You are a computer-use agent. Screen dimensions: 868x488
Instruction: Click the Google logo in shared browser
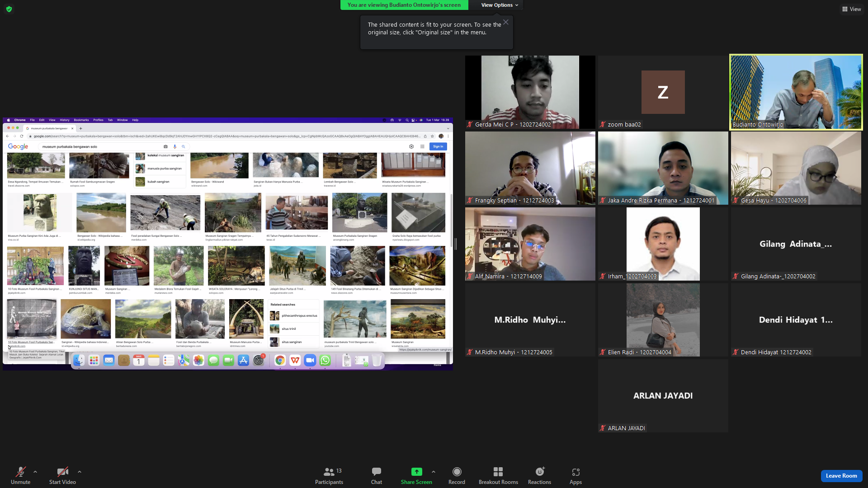pyautogui.click(x=18, y=147)
